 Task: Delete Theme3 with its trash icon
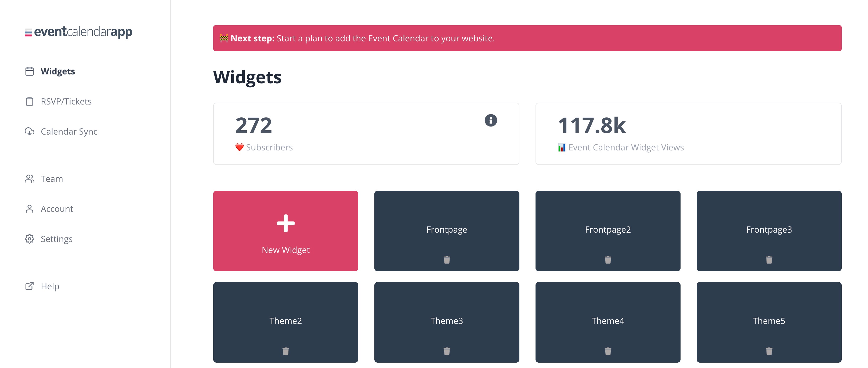447,351
